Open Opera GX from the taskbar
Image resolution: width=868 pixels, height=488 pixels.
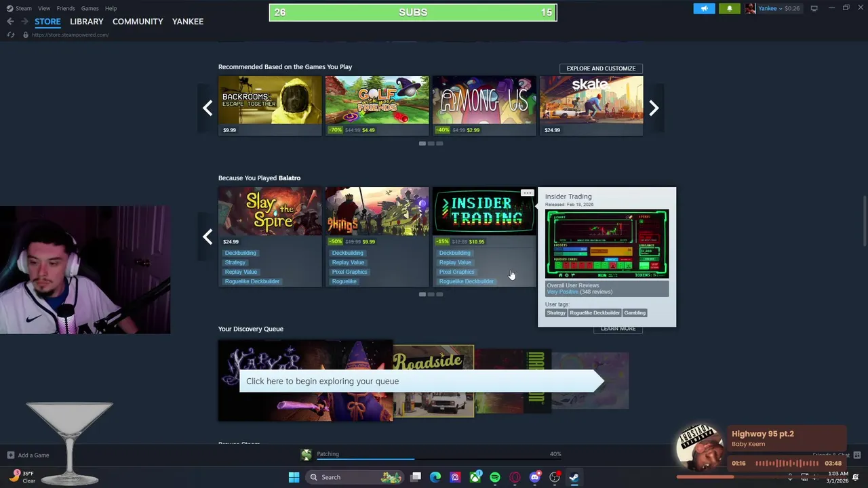click(515, 477)
